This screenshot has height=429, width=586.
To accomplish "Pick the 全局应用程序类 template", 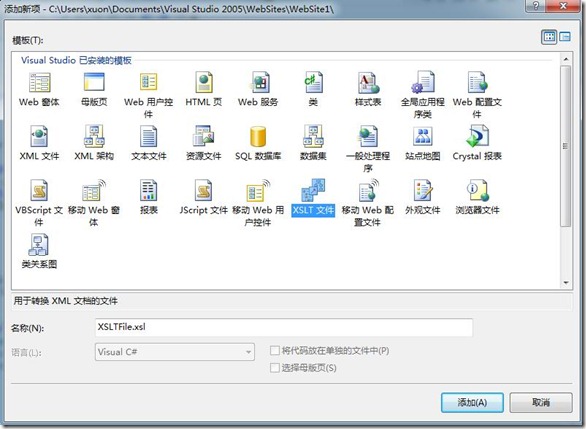I will click(423, 95).
